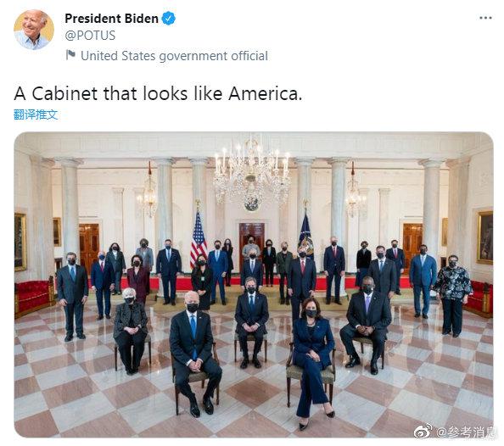This screenshot has width=504, height=446.
Task: Open the President Biden profile avatar
Action: [33, 30]
